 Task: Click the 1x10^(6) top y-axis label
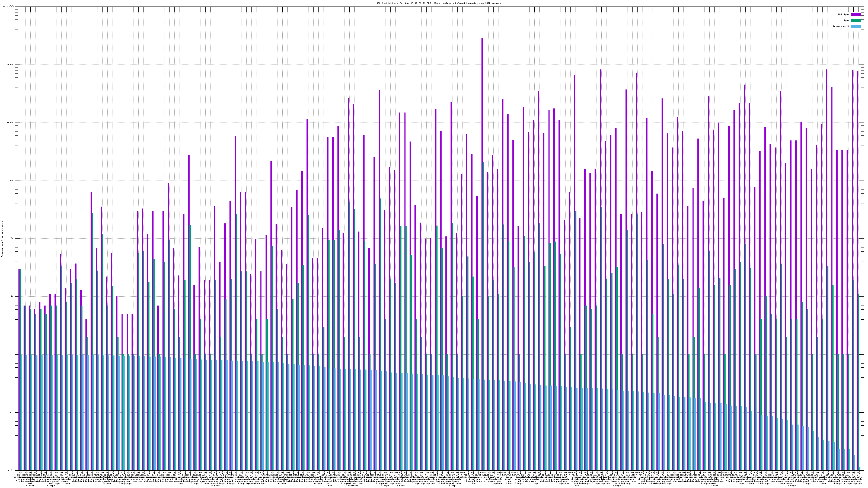coord(8,7)
